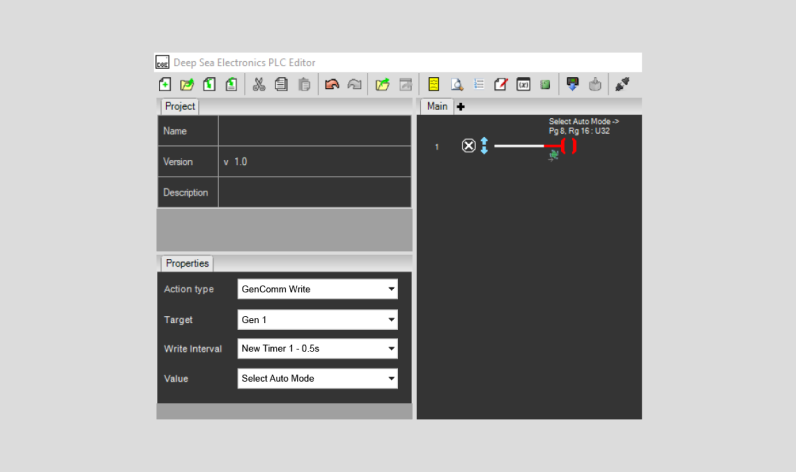The width and height of the screenshot is (796, 473).
Task: Click the greyed upload-from-module icon
Action: pos(595,84)
